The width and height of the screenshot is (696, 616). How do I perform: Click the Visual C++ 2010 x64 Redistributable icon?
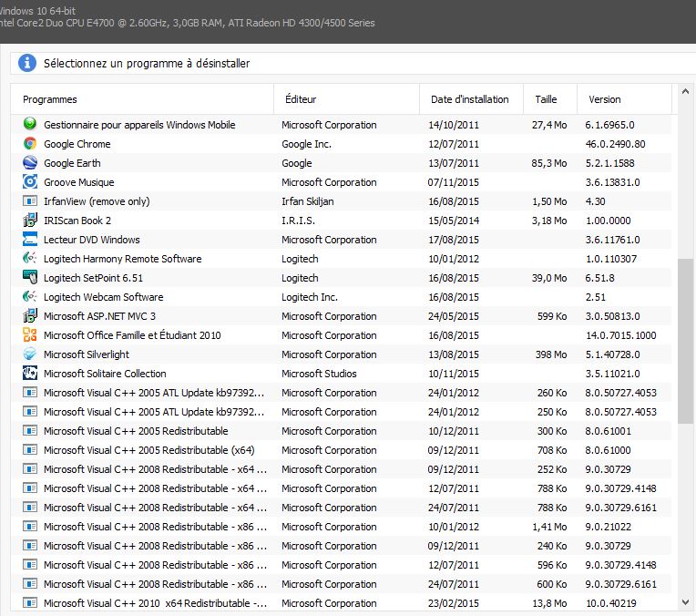pyautogui.click(x=30, y=602)
